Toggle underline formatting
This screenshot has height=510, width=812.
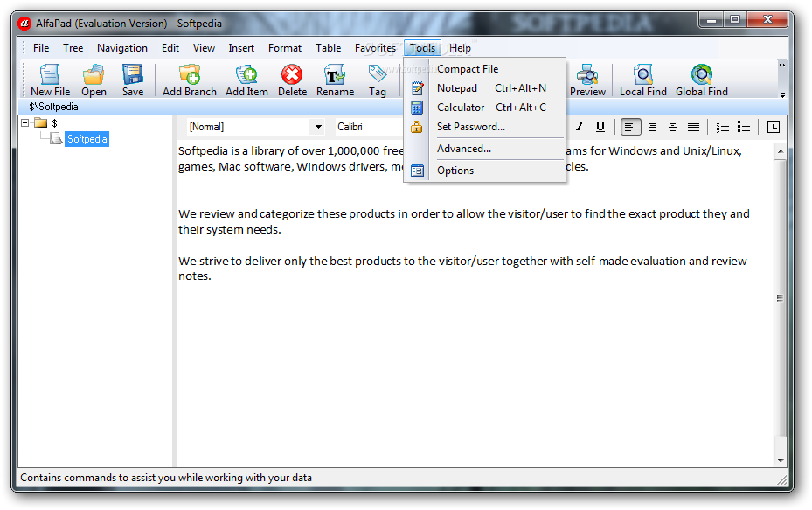[600, 127]
